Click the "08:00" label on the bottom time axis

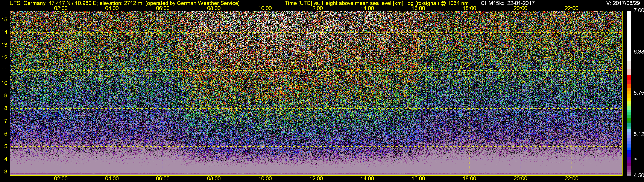point(214,179)
